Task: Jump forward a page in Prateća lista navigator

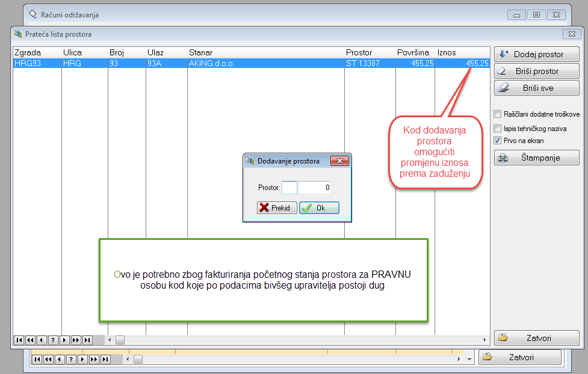Action: [76, 340]
